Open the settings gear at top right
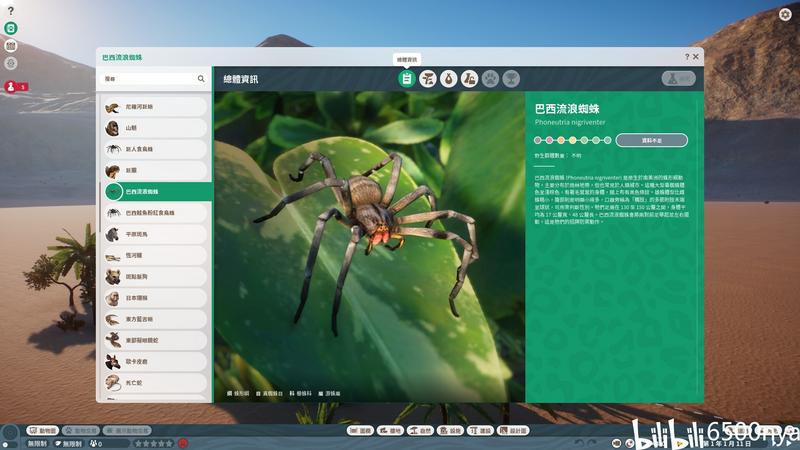 [x=785, y=14]
